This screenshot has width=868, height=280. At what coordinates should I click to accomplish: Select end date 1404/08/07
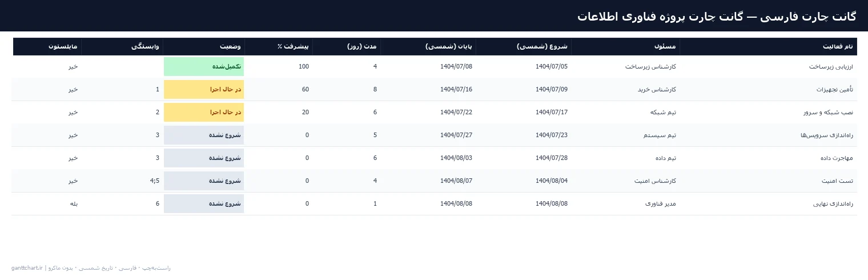coord(456,181)
